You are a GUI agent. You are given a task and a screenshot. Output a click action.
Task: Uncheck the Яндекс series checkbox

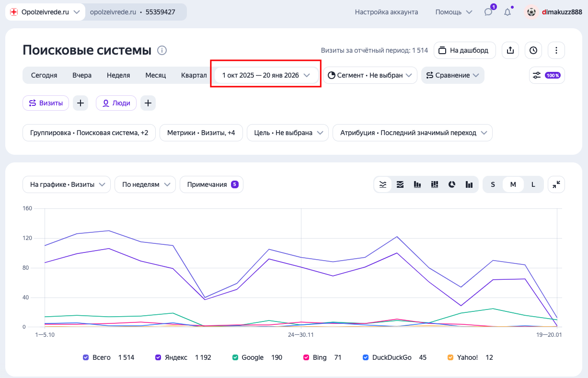158,357
